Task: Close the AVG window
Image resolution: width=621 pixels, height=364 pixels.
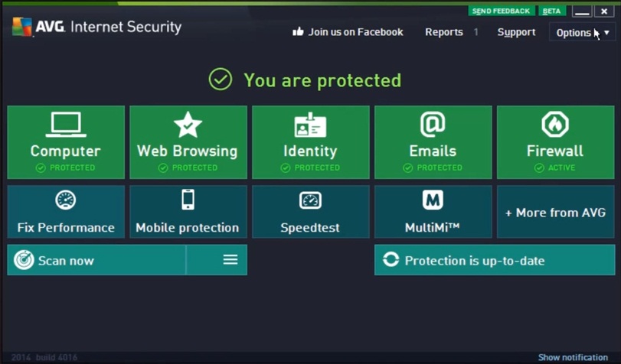Action: [x=604, y=11]
